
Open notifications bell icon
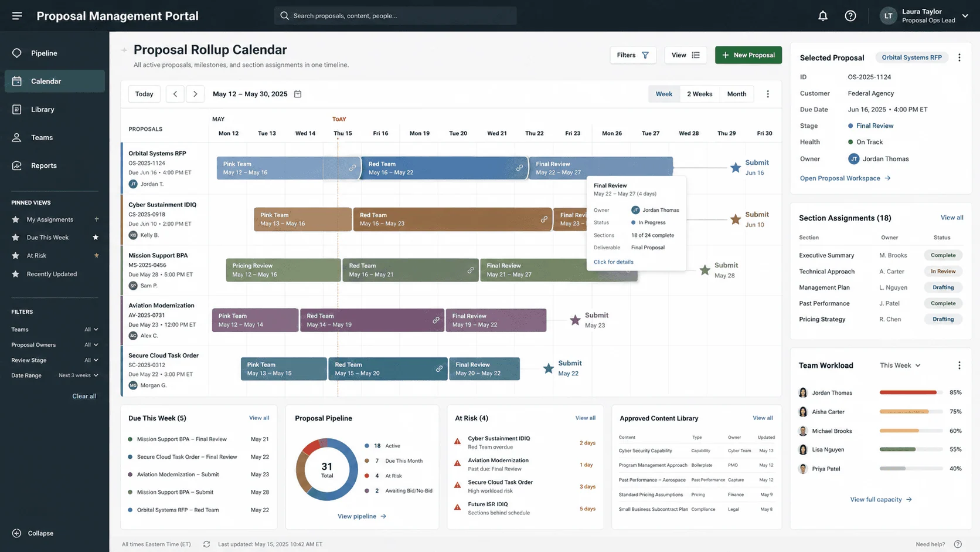click(x=823, y=16)
